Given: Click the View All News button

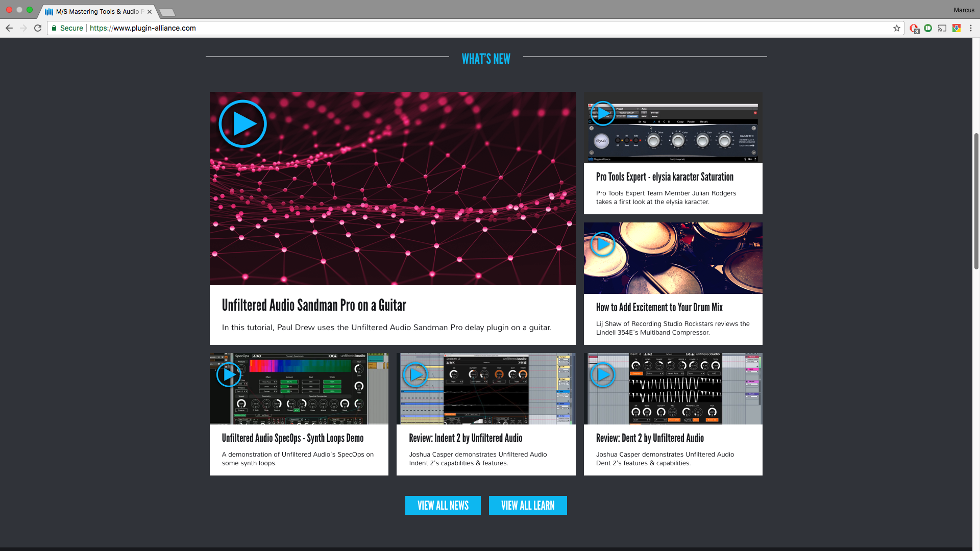Looking at the screenshot, I should pos(443,505).
